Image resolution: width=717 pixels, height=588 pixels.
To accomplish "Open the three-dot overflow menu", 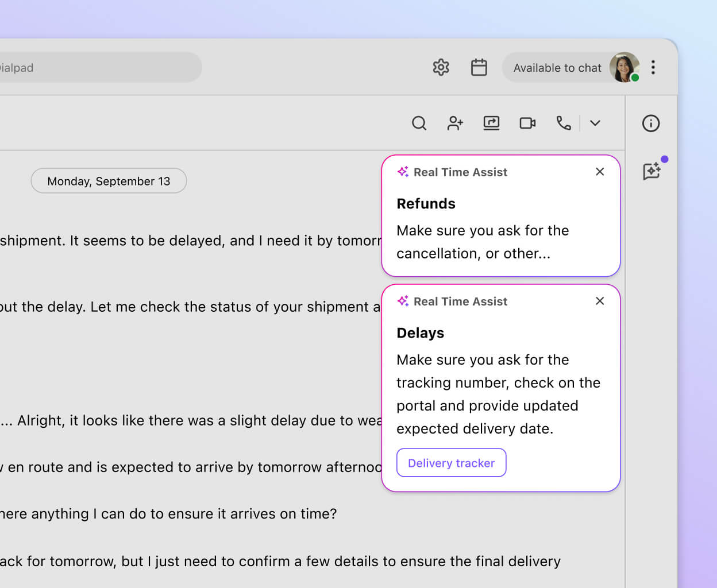I will click(x=653, y=67).
